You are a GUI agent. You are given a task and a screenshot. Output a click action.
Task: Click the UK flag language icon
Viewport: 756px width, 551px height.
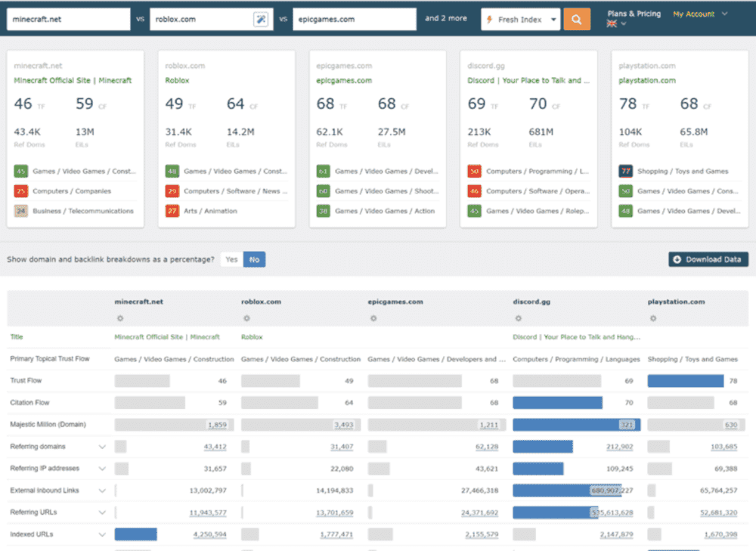(x=612, y=23)
